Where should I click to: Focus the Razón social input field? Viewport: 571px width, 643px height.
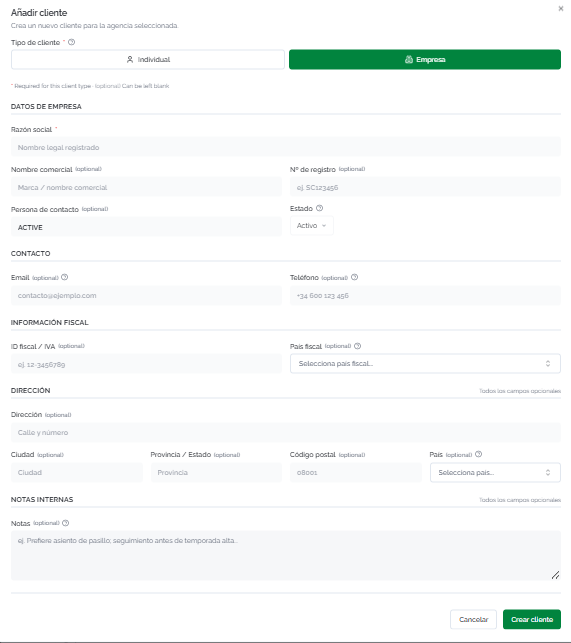pyautogui.click(x=286, y=147)
